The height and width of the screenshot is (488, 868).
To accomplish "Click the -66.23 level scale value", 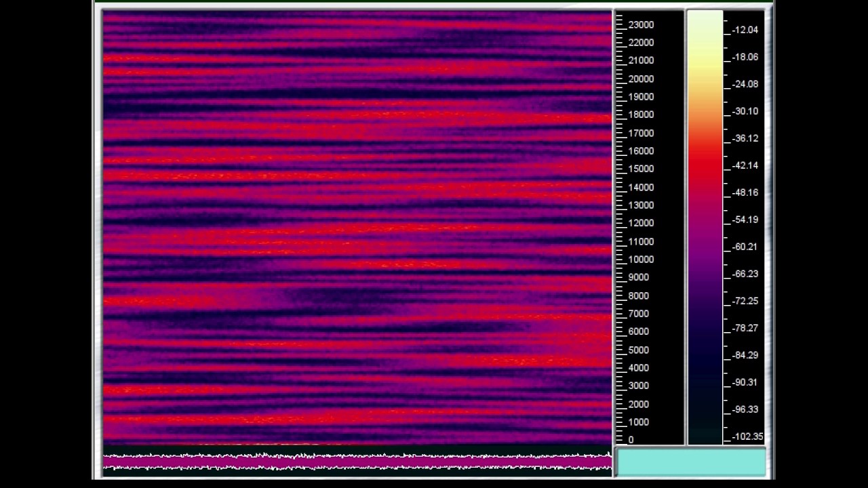I will pos(745,274).
